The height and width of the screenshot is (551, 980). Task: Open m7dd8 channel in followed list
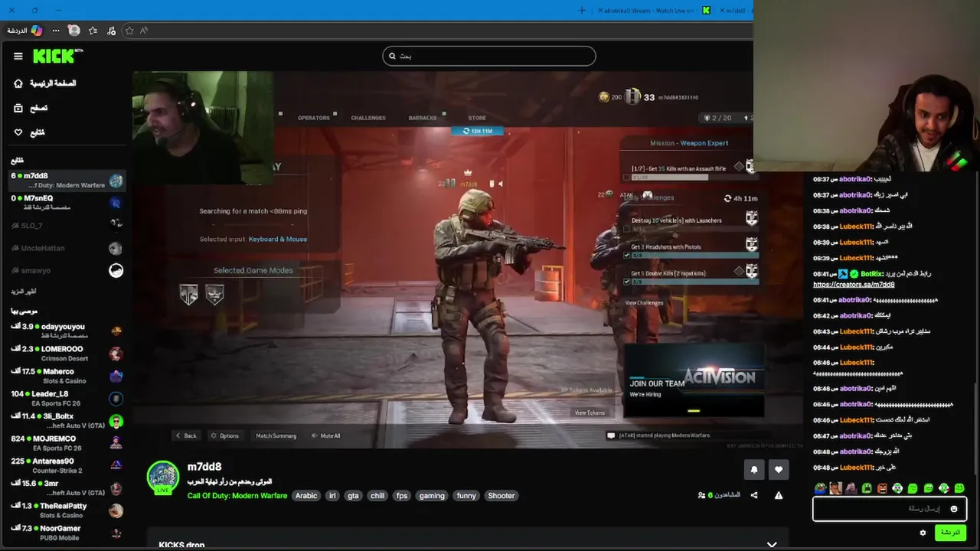coord(67,180)
